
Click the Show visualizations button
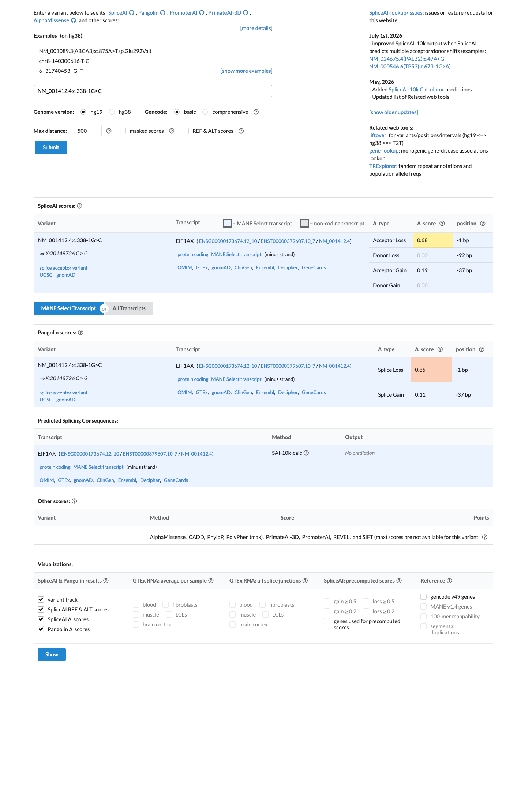coord(52,655)
